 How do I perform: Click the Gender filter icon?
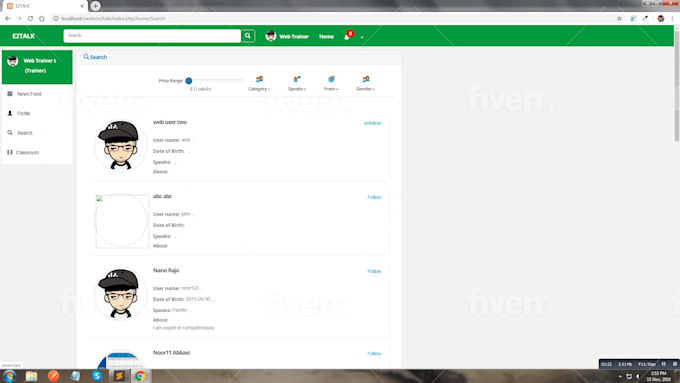point(366,79)
